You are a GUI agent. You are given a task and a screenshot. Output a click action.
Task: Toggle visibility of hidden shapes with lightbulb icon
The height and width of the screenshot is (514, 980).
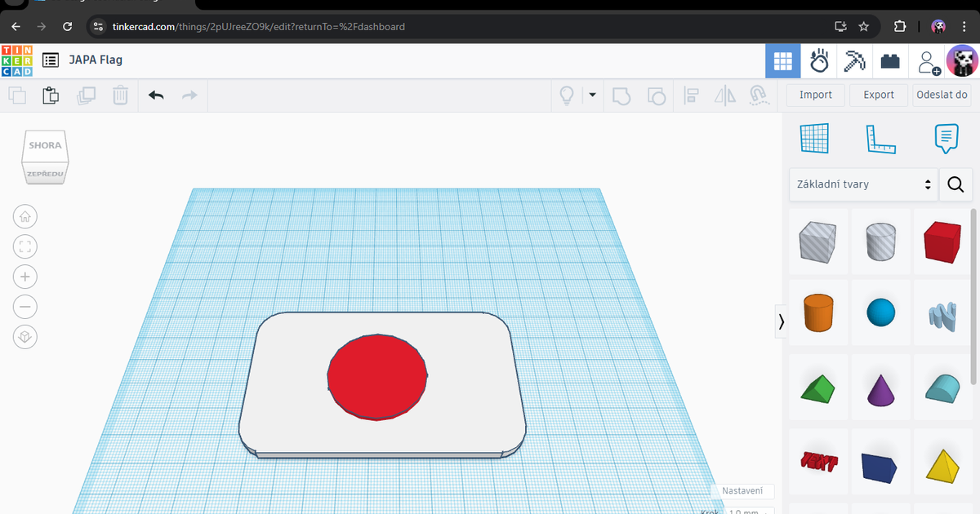567,95
